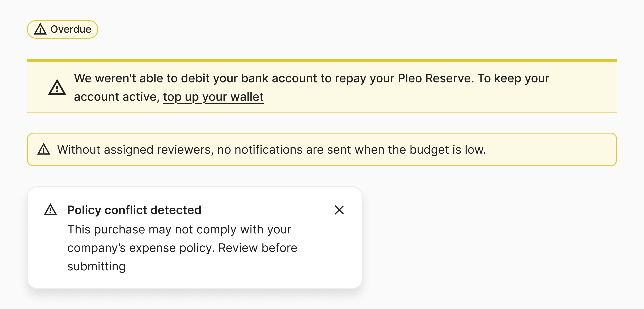Click the Policy conflict warning triangle icon

(50, 209)
